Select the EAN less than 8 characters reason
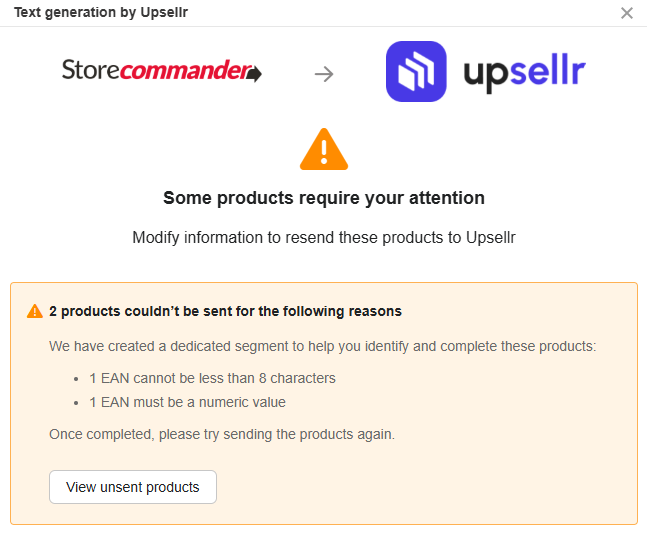This screenshot has width=647, height=537. click(x=212, y=378)
